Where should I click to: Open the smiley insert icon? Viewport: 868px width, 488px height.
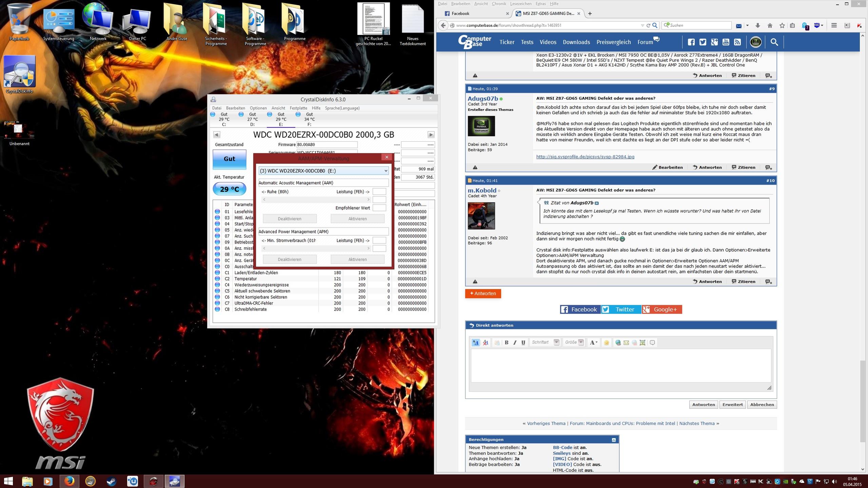point(606,343)
